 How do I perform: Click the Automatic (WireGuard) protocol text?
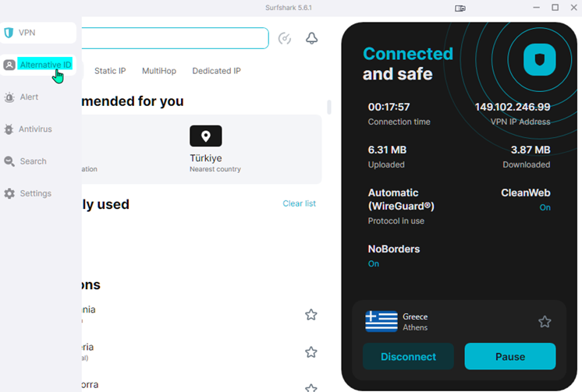pyautogui.click(x=401, y=200)
